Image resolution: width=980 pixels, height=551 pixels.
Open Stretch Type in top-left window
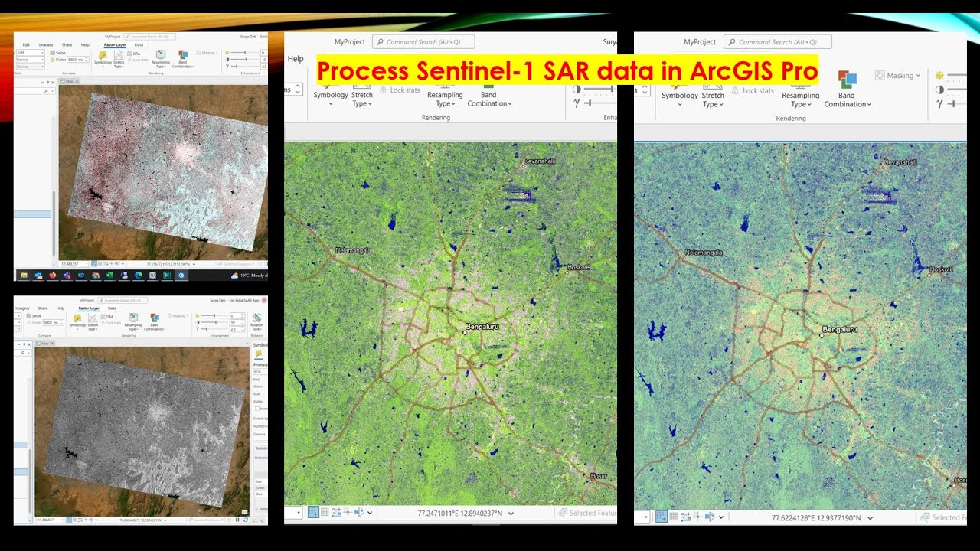point(119,59)
